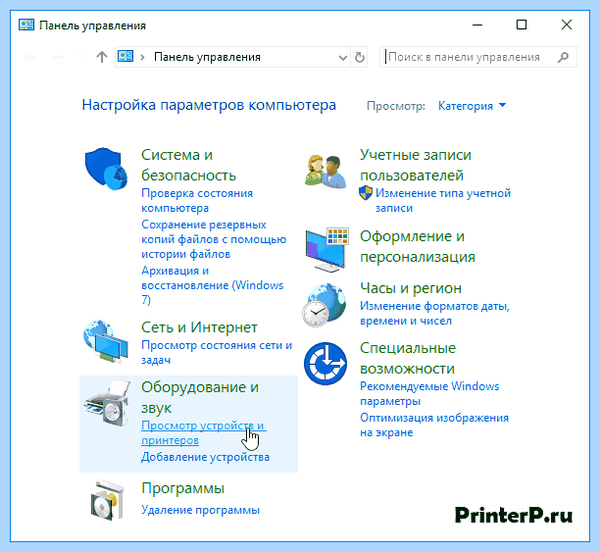Focus the Поиск в панели управления search field
600x552 pixels.
(x=478, y=57)
